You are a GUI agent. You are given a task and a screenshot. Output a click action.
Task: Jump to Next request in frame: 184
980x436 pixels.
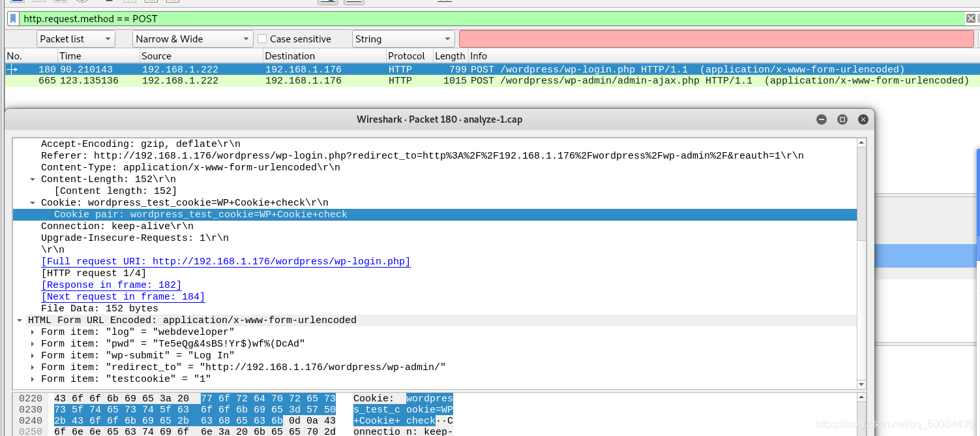coord(123,297)
